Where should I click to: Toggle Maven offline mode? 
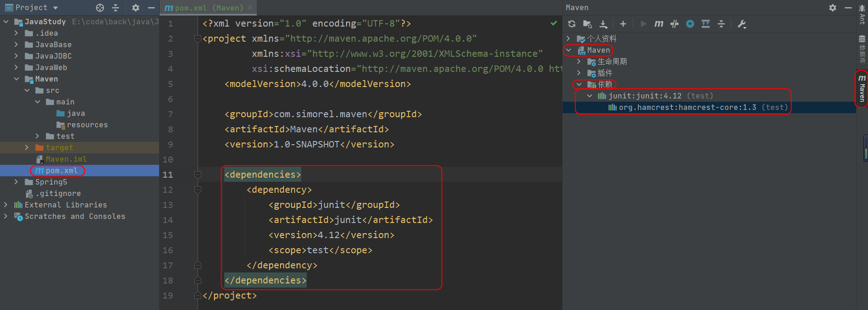(x=690, y=24)
